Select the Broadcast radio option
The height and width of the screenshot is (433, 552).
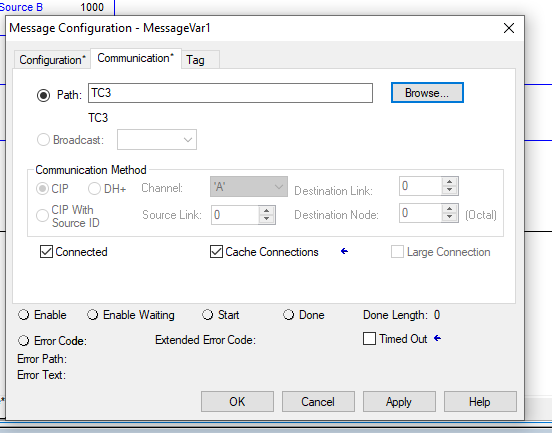pyautogui.click(x=43, y=139)
